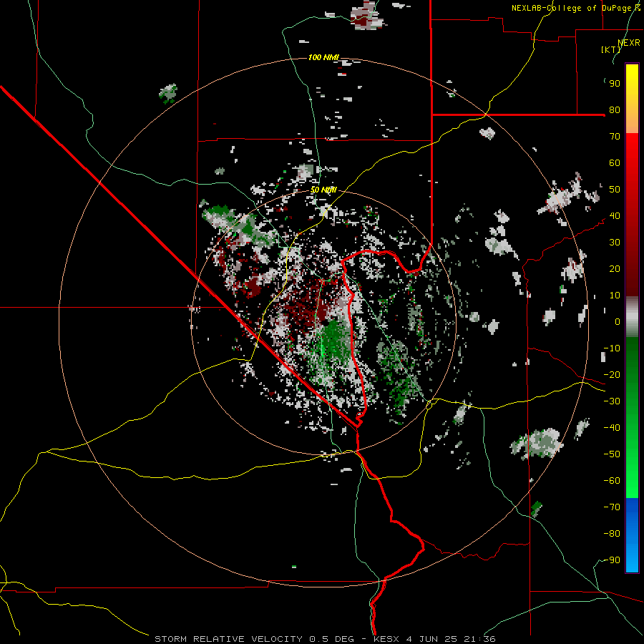Image resolution: width=644 pixels, height=644 pixels.
Task: Click the -70 value on velocity scale
Action: tap(612, 507)
